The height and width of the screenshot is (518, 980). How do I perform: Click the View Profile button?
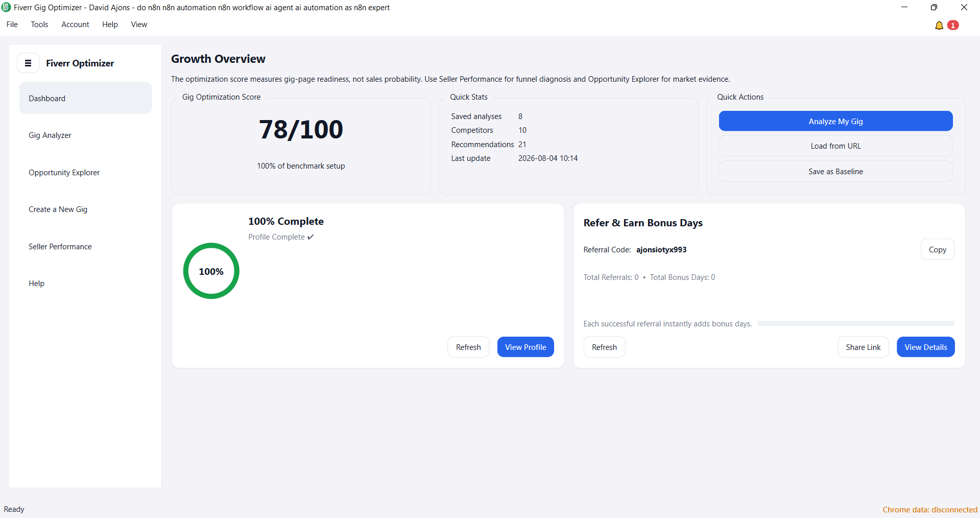(525, 347)
